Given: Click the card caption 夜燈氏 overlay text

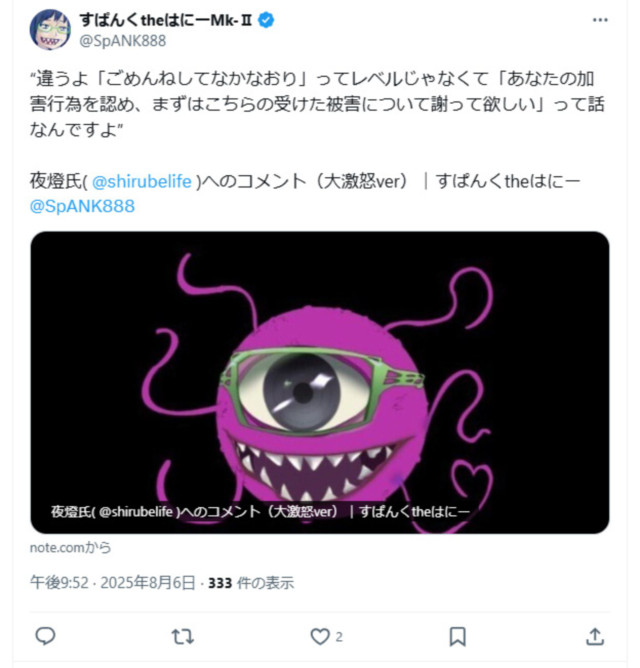Looking at the screenshot, I should [260, 511].
